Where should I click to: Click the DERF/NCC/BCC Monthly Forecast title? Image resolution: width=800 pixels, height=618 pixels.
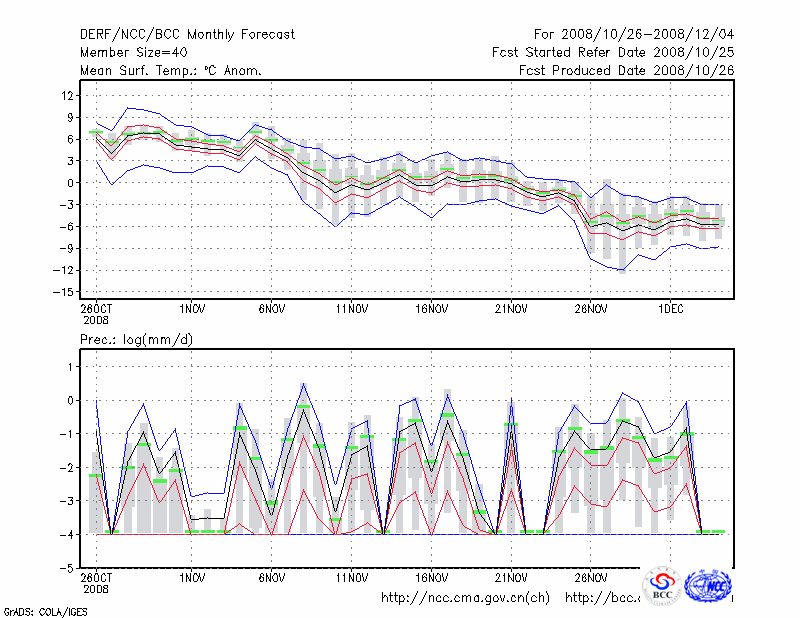pos(187,35)
